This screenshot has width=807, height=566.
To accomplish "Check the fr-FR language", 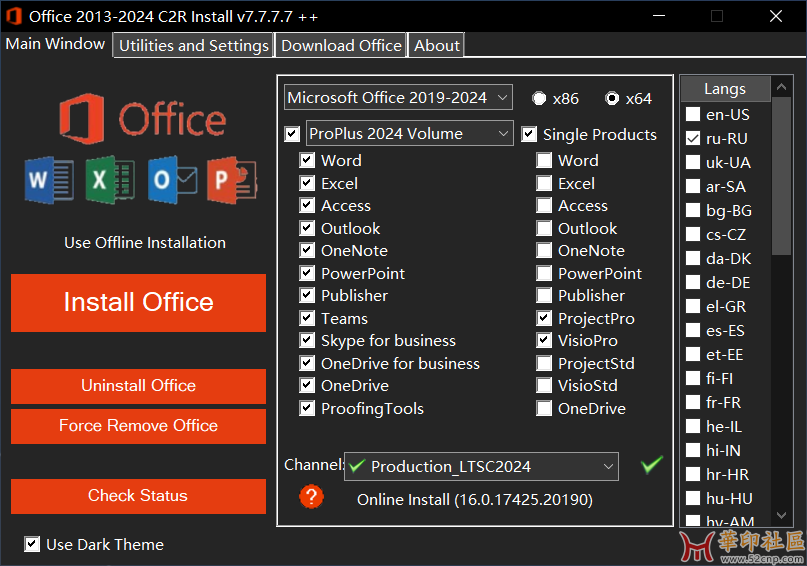I will click(x=693, y=402).
